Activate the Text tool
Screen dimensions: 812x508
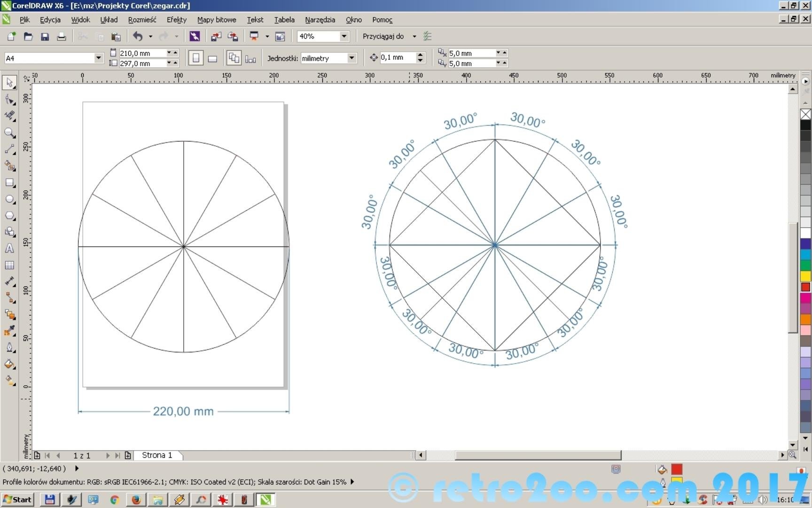tap(9, 249)
